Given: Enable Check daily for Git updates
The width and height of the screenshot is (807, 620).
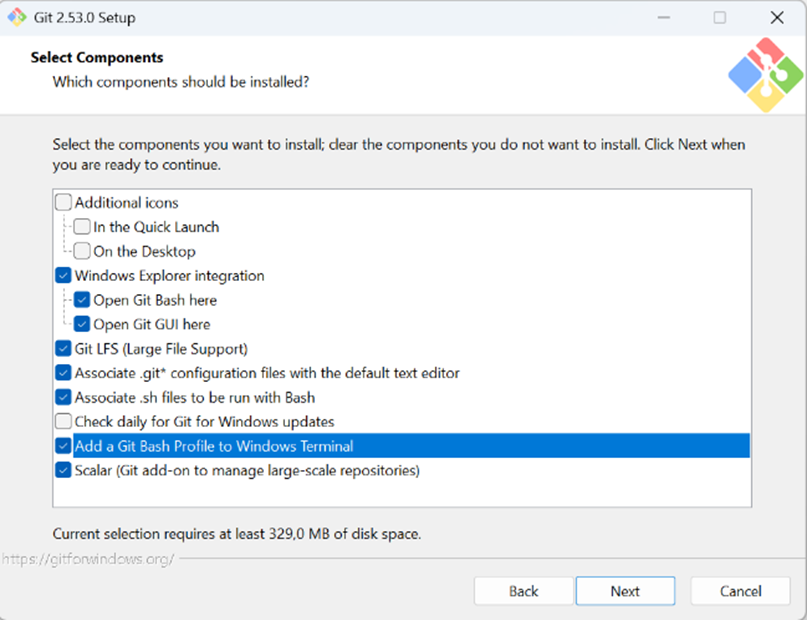Looking at the screenshot, I should [x=63, y=421].
